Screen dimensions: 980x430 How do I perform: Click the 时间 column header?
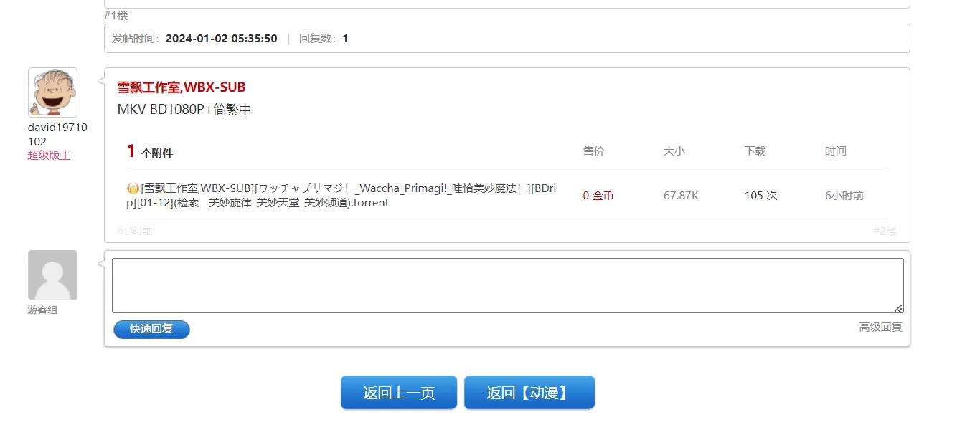point(835,151)
